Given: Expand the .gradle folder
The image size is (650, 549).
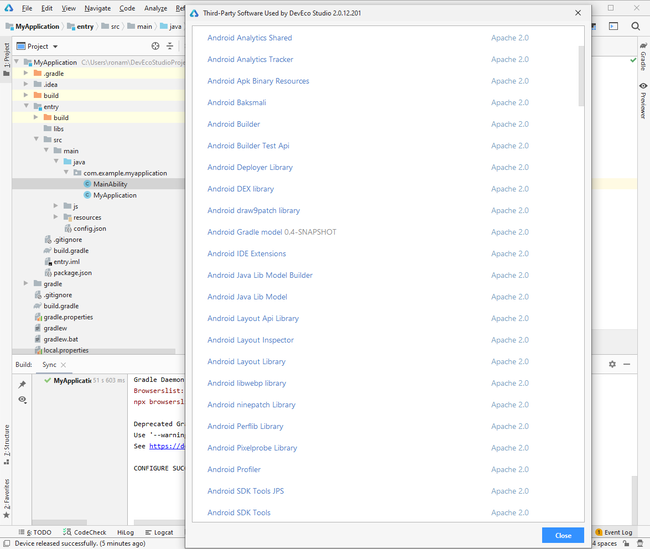Looking at the screenshot, I should [x=26, y=73].
